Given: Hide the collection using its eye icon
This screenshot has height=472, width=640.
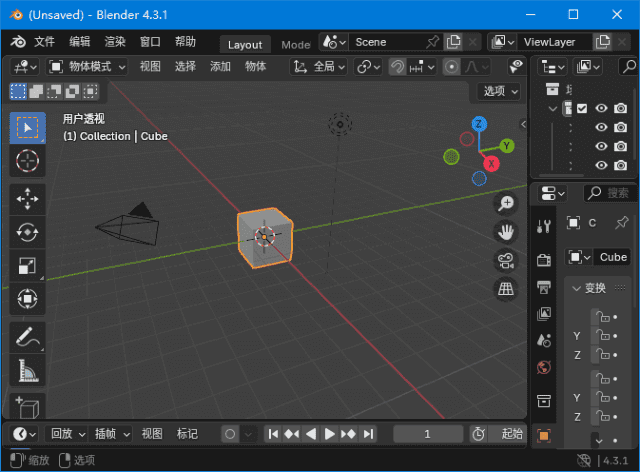Looking at the screenshot, I should tap(602, 109).
